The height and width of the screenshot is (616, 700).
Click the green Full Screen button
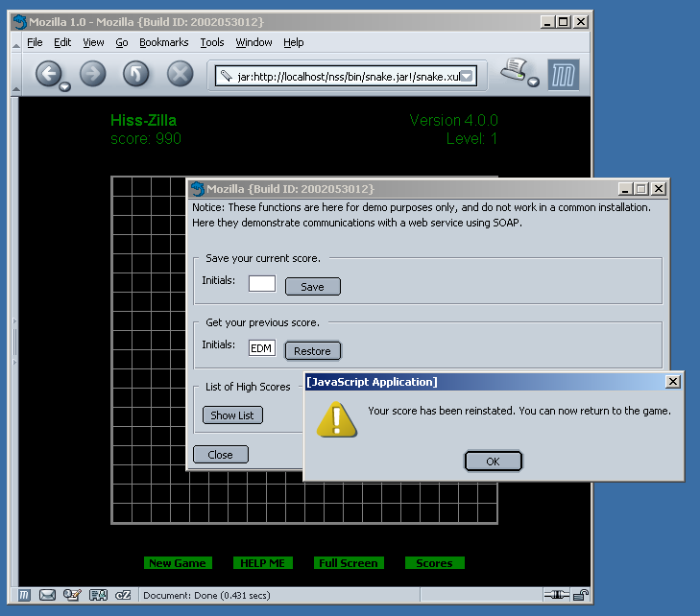pyautogui.click(x=349, y=563)
